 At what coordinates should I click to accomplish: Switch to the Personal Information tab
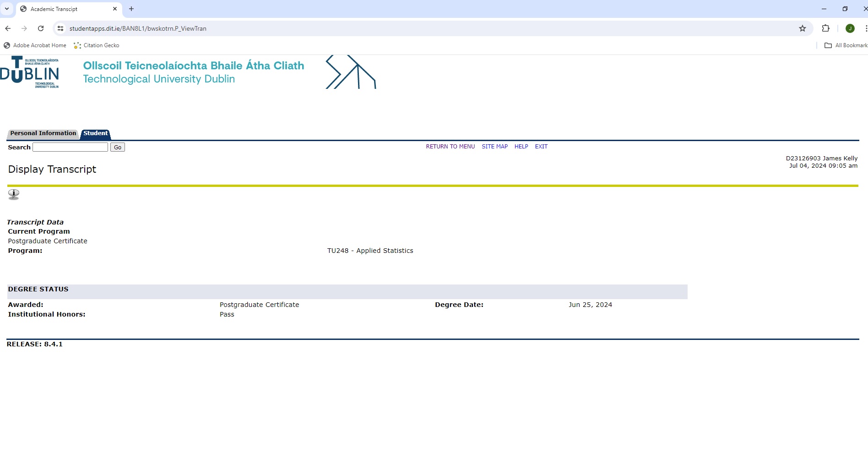43,133
